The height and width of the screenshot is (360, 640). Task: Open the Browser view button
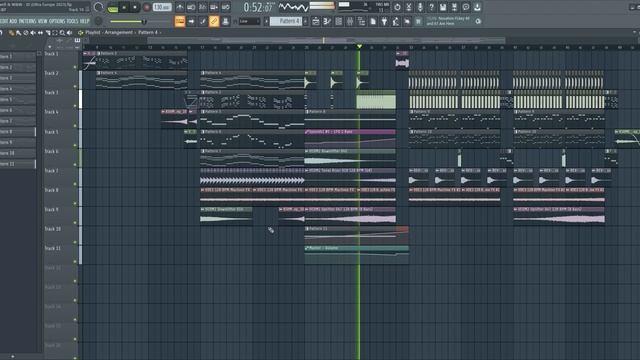coord(361,21)
